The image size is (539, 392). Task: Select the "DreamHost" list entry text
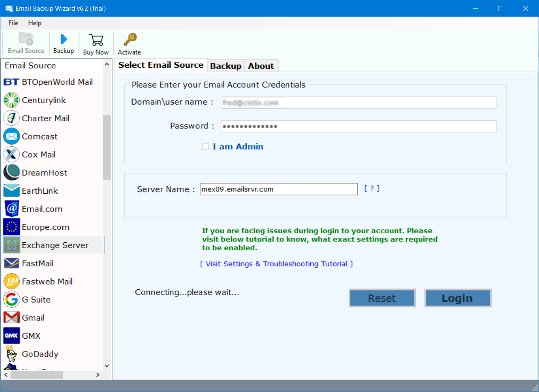[44, 173]
